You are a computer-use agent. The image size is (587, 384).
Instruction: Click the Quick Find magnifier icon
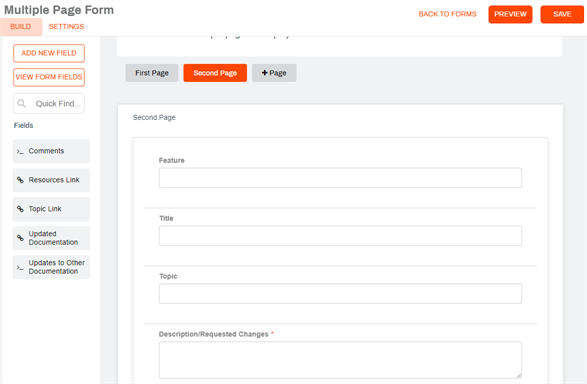point(22,103)
